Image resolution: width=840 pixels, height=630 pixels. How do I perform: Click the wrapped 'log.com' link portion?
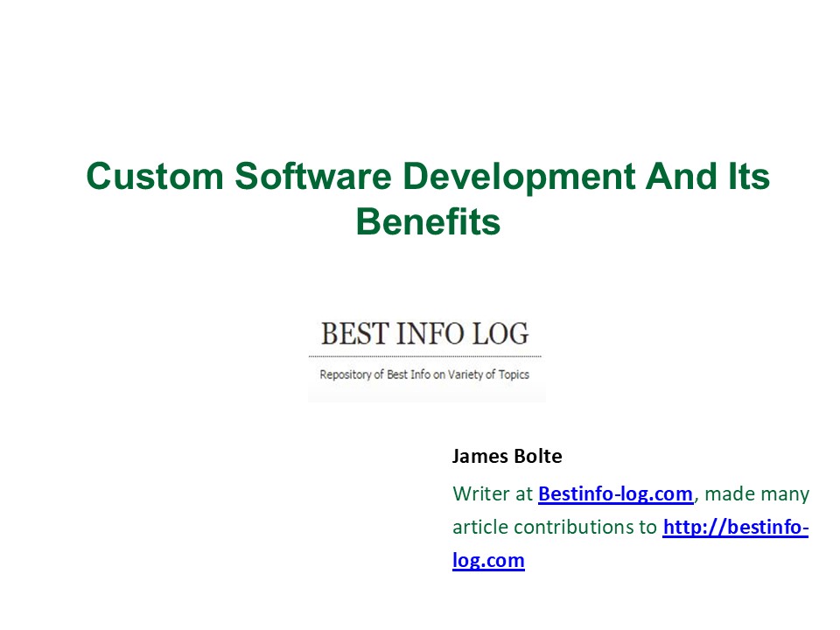pyautogui.click(x=487, y=559)
